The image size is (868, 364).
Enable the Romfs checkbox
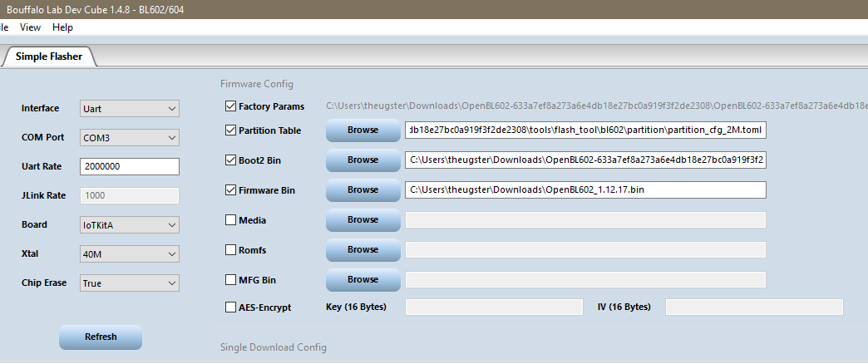(x=231, y=249)
